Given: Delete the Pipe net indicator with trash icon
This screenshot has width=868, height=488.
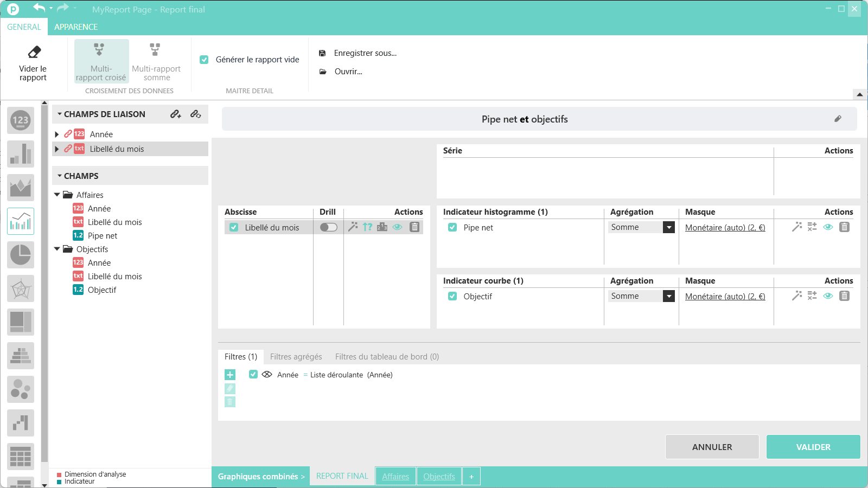Looking at the screenshot, I should coord(844,227).
